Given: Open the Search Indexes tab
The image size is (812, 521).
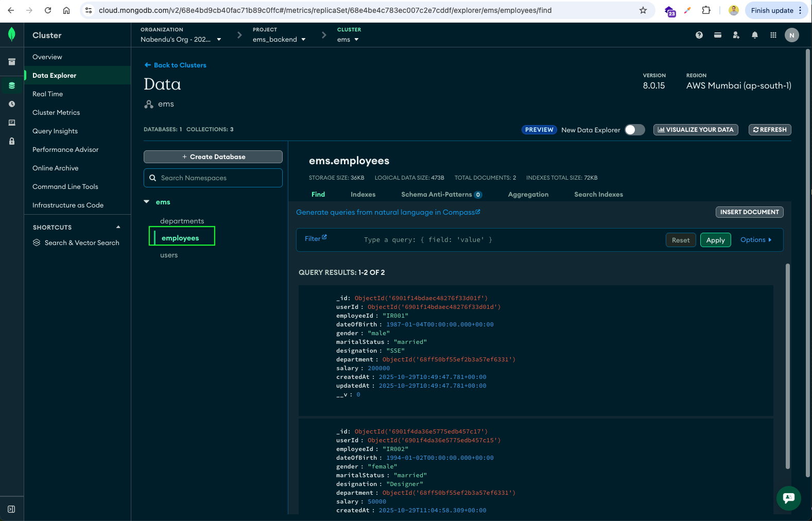Looking at the screenshot, I should point(598,194).
